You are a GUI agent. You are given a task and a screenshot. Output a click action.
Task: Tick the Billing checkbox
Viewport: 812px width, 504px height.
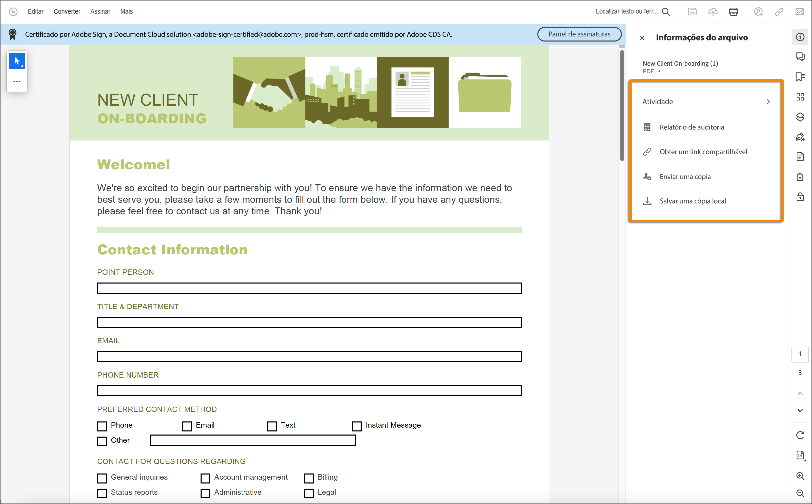[309, 478]
